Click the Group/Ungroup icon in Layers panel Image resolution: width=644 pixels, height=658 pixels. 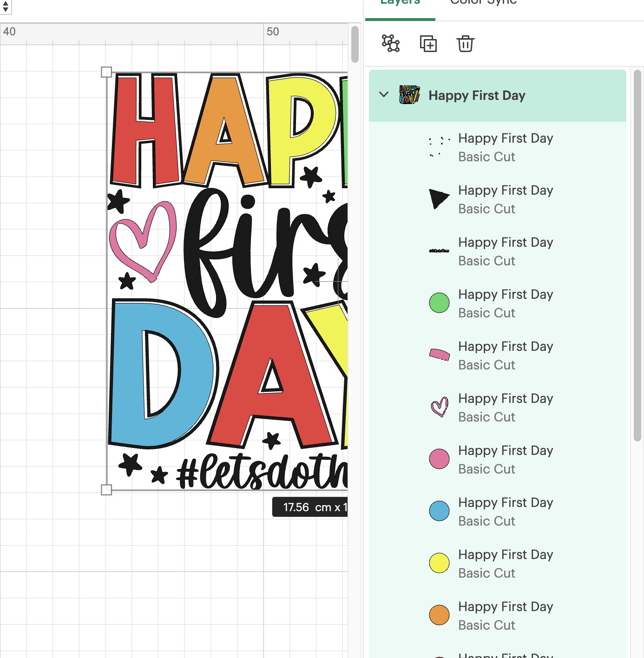(390, 44)
